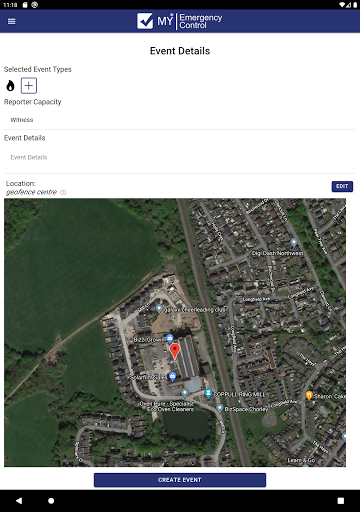Tap the red location pin marker
The width and height of the screenshot is (360, 512).
(175, 352)
